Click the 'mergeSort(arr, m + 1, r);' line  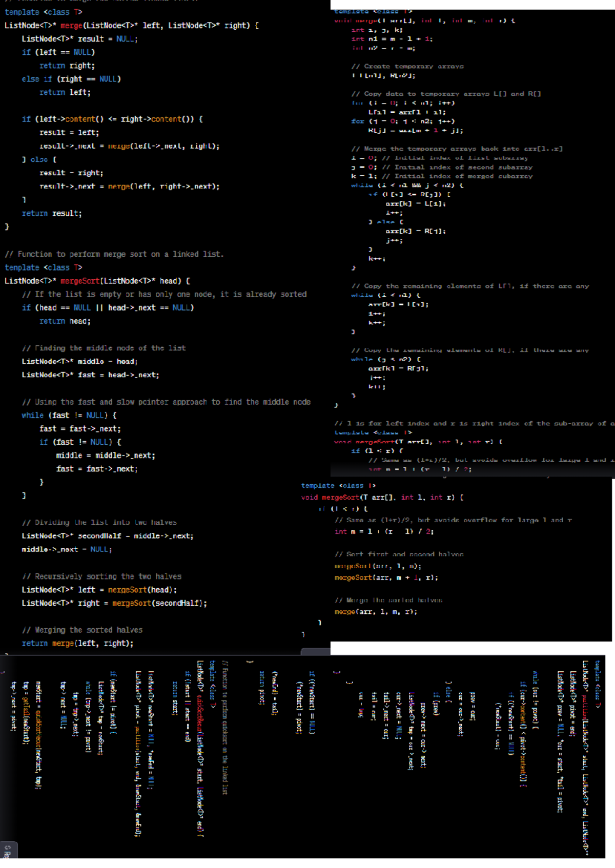click(386, 577)
